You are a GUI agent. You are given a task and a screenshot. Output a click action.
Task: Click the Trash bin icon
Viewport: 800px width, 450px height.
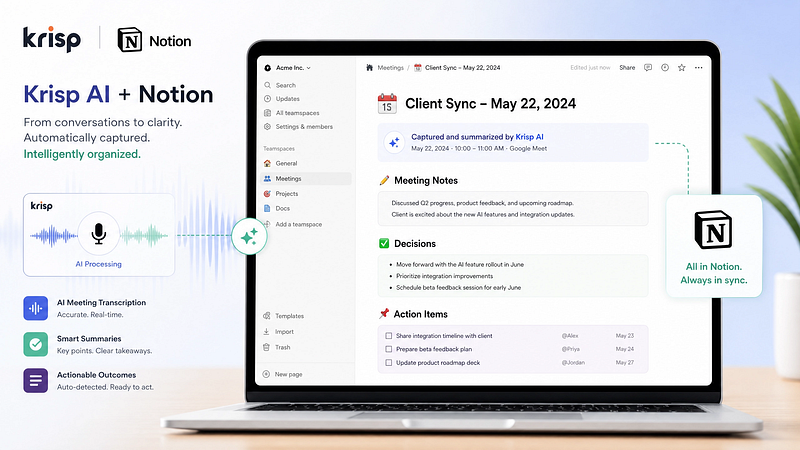tap(266, 347)
